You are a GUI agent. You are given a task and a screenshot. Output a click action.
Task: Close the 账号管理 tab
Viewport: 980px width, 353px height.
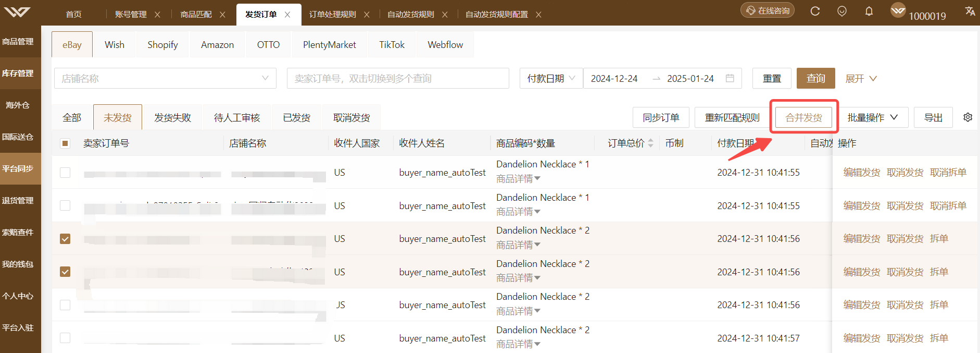[x=157, y=15]
